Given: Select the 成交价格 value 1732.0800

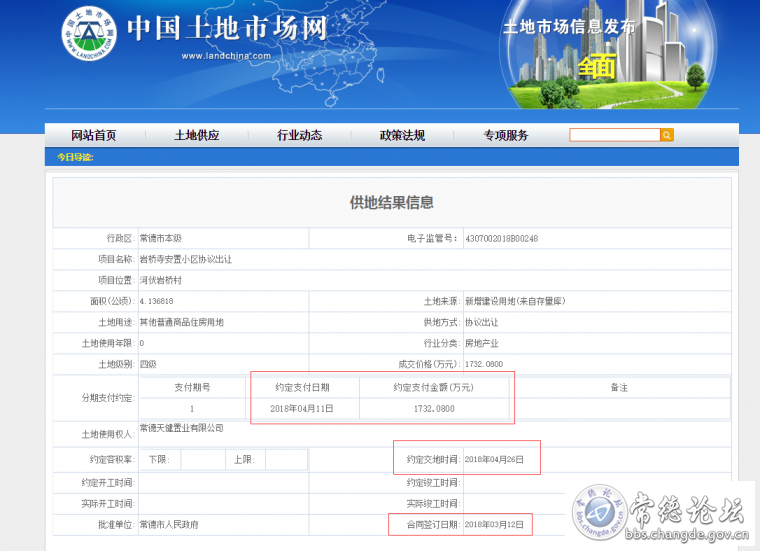Looking at the screenshot, I should [x=484, y=364].
